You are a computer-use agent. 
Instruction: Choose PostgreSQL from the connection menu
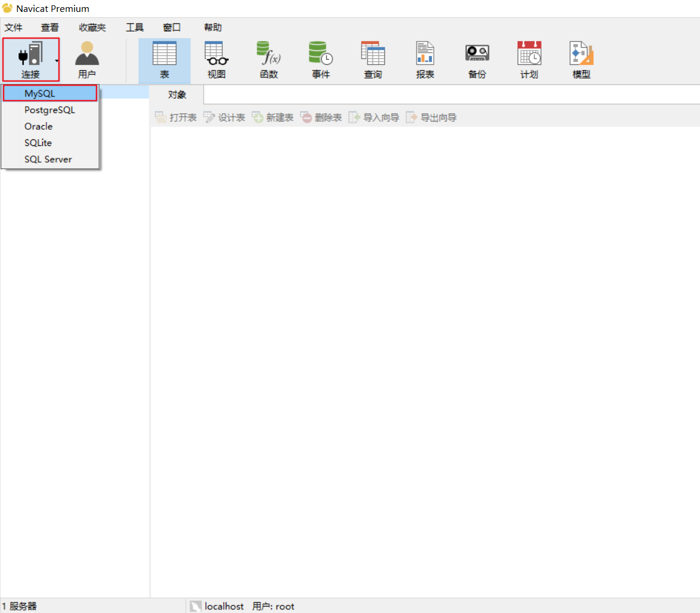pyautogui.click(x=50, y=110)
